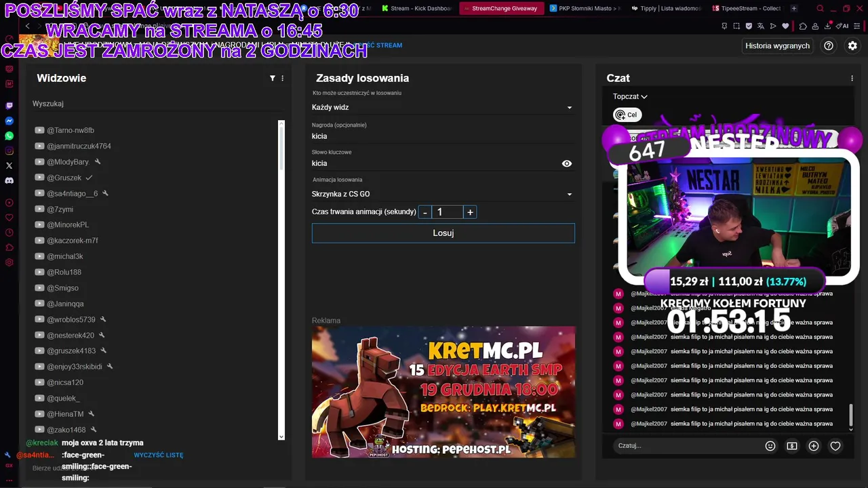
Task: Open WhatsApp in the browser sidebar
Action: (9, 136)
